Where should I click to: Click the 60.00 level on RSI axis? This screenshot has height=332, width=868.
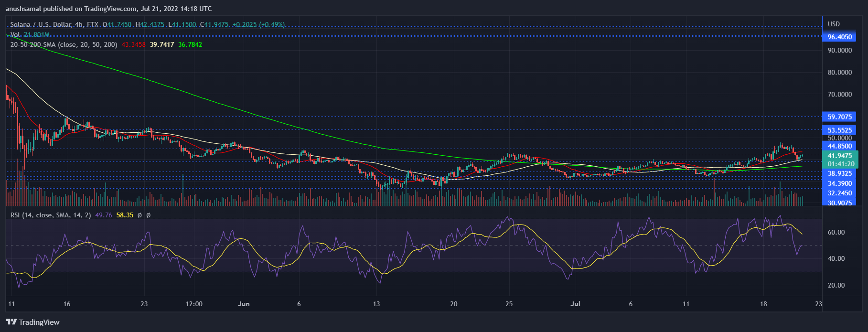pos(836,232)
